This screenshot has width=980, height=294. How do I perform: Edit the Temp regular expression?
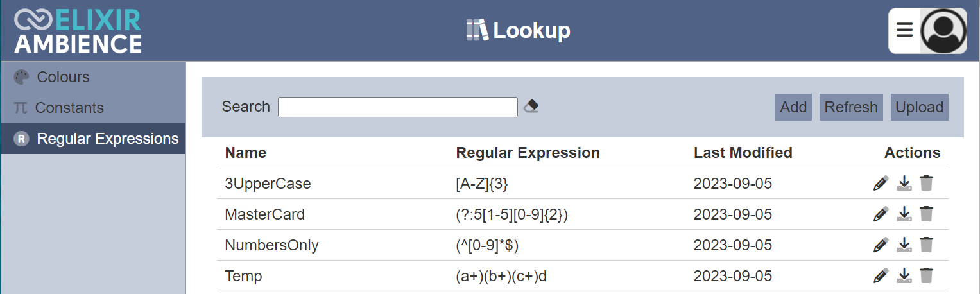(881, 276)
